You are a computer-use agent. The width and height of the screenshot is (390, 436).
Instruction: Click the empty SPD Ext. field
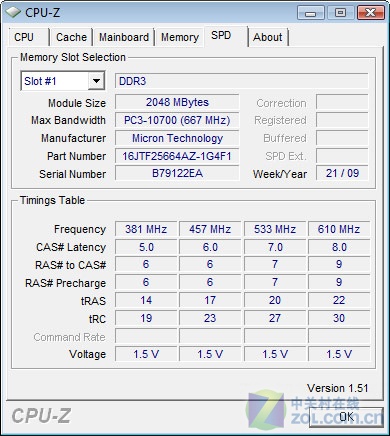coord(342,156)
